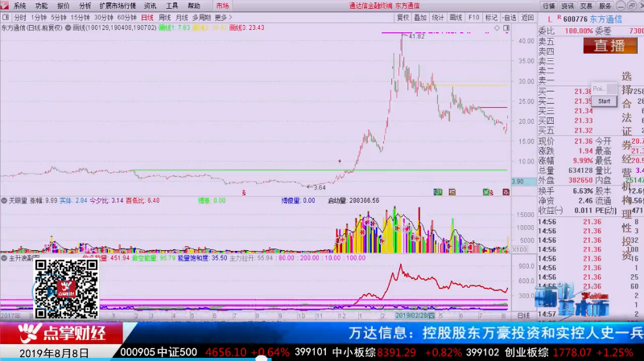Image resolution: width=644 pixels, height=361 pixels.
Task: Select the 日线 daily period
Action: pyautogui.click(x=147, y=18)
